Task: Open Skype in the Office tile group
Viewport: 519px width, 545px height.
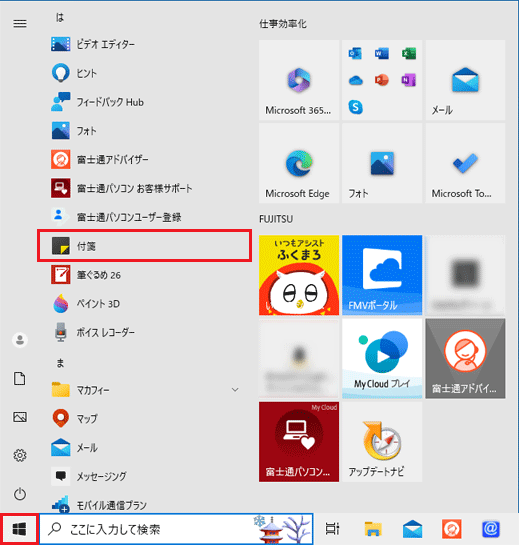Action: click(x=355, y=107)
